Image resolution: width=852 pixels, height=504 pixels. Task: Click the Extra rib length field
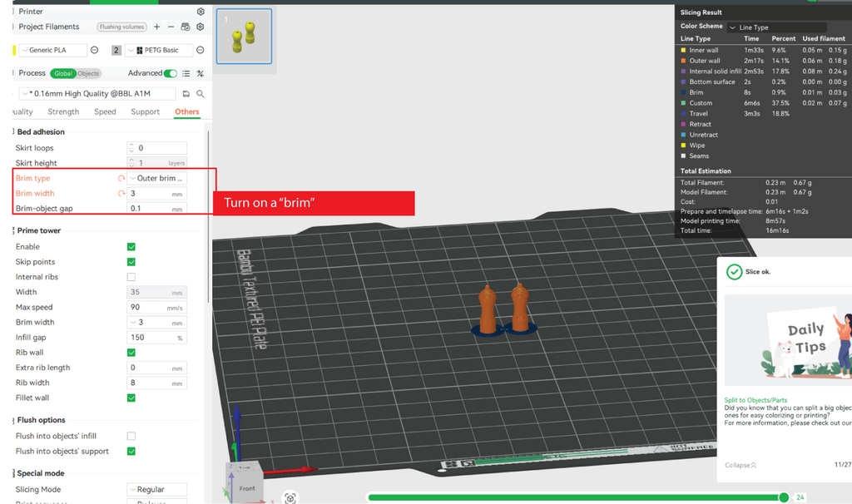click(x=157, y=368)
